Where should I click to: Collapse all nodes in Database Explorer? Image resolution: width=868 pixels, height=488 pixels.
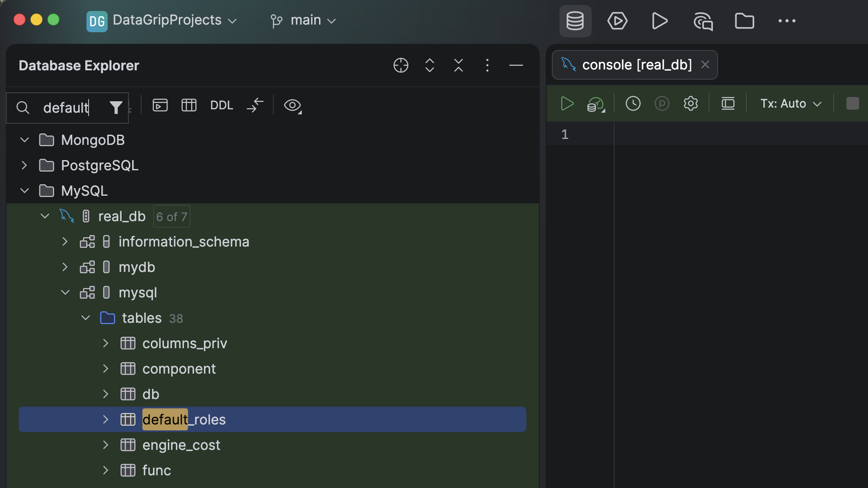459,65
